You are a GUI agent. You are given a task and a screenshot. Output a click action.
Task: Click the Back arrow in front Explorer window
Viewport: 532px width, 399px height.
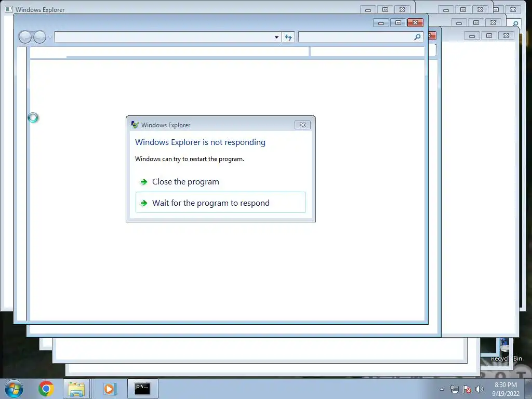(x=25, y=37)
